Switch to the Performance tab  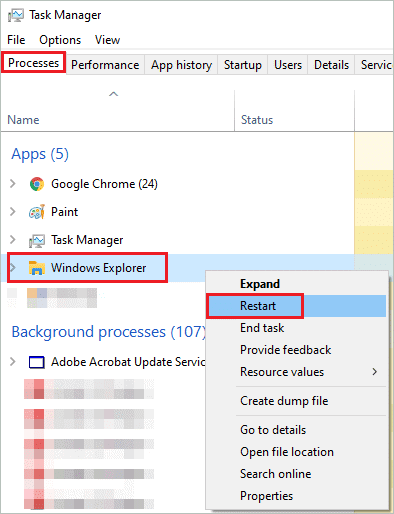pyautogui.click(x=105, y=65)
